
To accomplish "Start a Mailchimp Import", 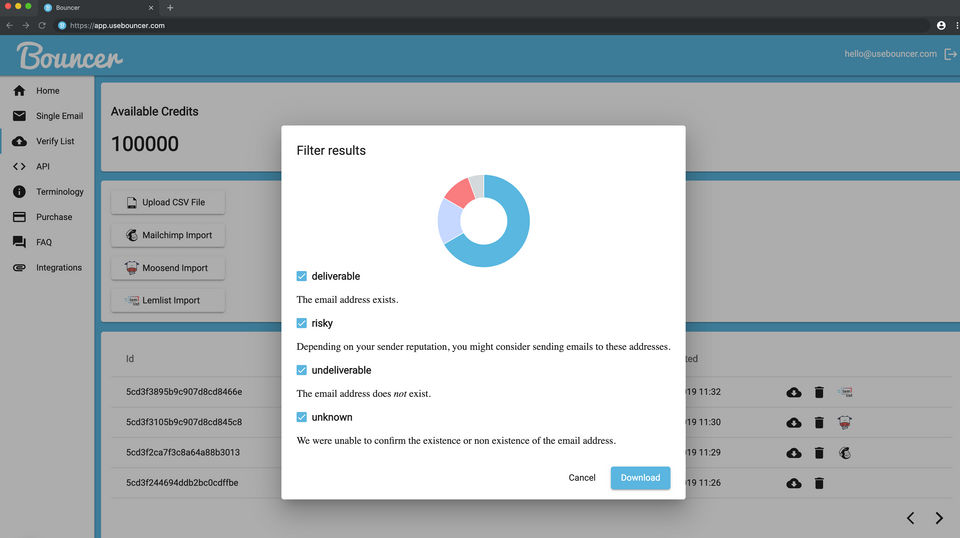I will click(168, 235).
